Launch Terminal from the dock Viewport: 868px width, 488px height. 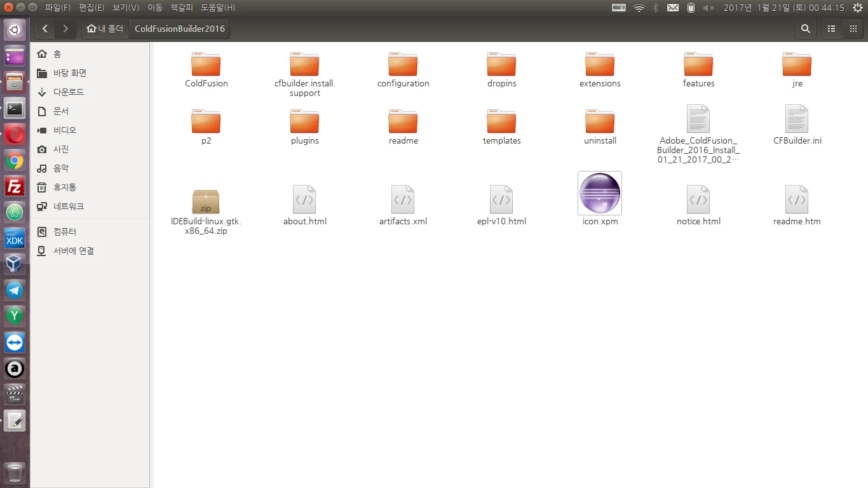[x=15, y=108]
